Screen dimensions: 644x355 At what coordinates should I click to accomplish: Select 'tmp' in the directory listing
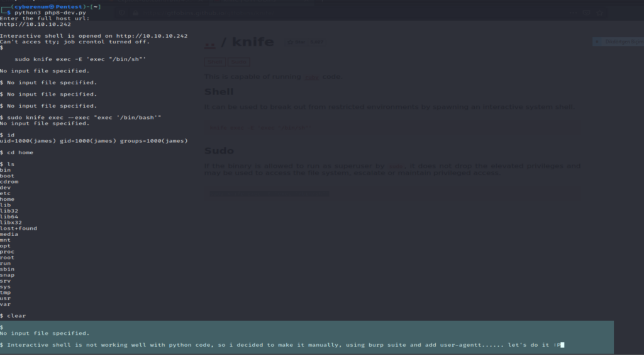point(5,293)
